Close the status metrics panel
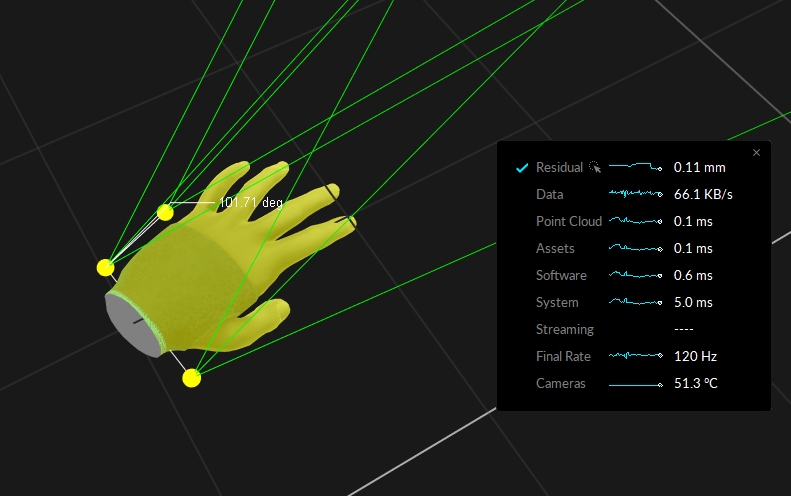The image size is (791, 496). [x=756, y=153]
